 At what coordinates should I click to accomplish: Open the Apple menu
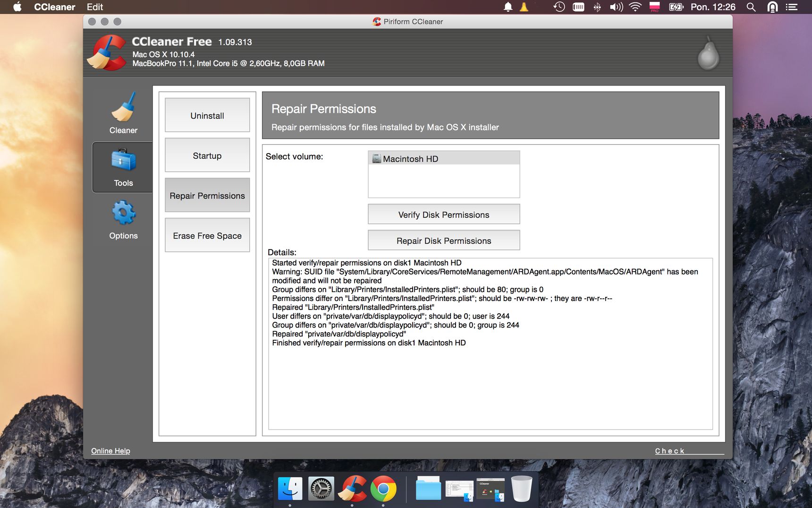tap(17, 7)
